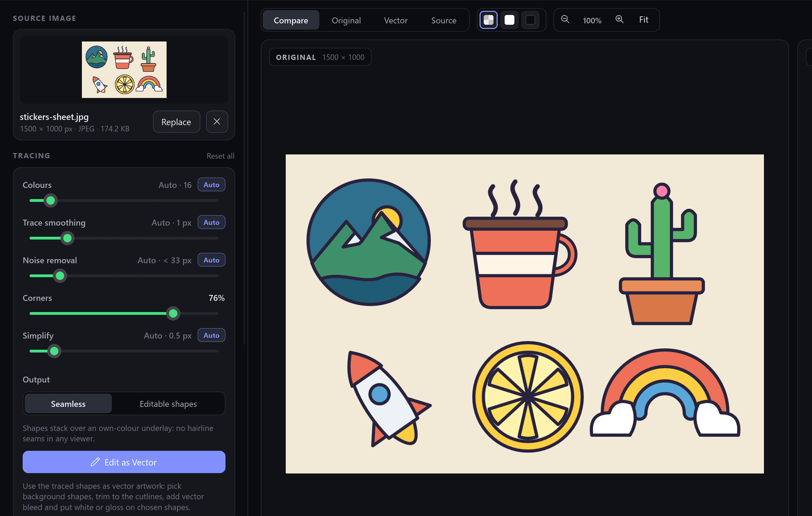Open the Vector view tab
Screen dimensions: 812x516
[x=396, y=20]
